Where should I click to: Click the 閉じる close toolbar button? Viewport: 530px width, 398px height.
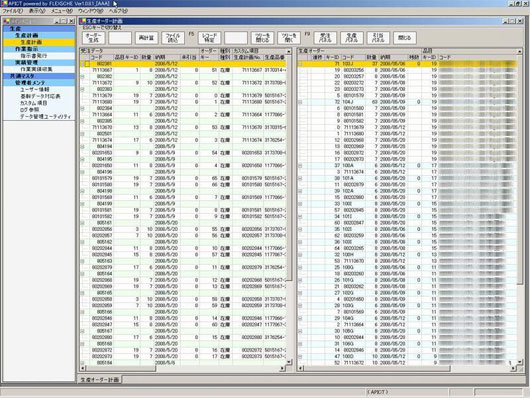point(405,38)
